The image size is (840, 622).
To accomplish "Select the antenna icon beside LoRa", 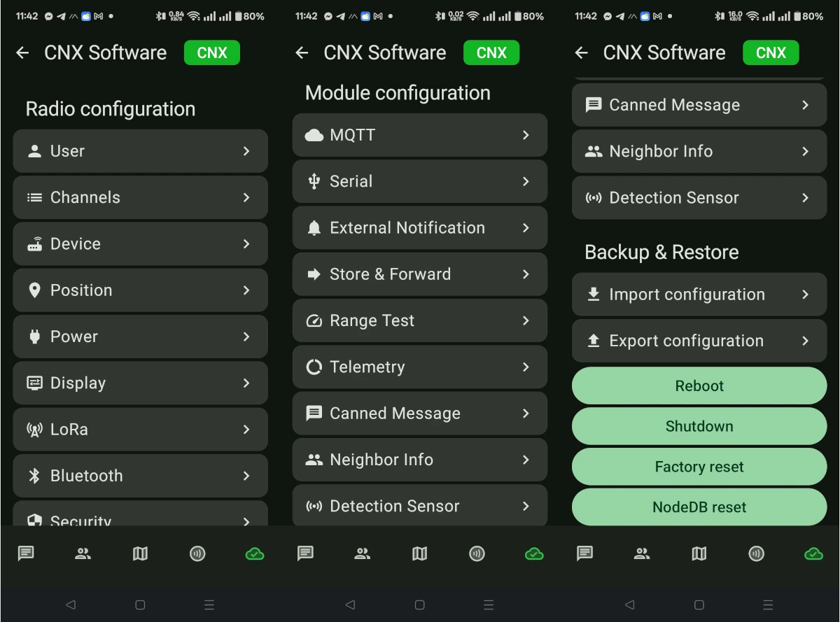I will tap(34, 430).
